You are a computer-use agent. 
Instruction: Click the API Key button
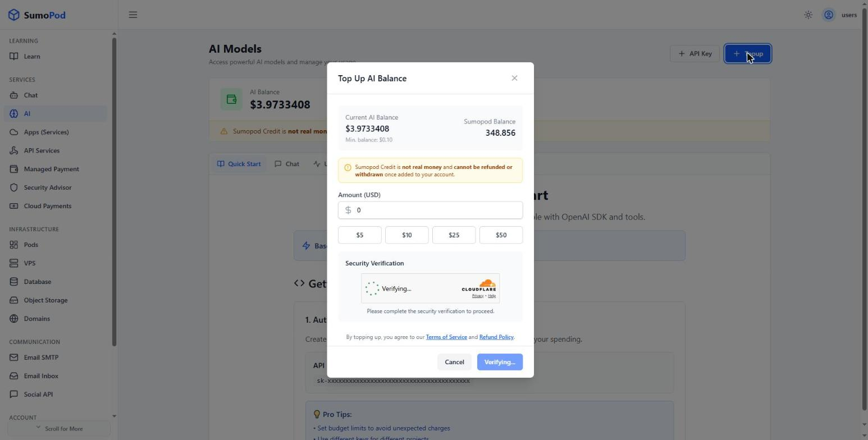click(695, 54)
